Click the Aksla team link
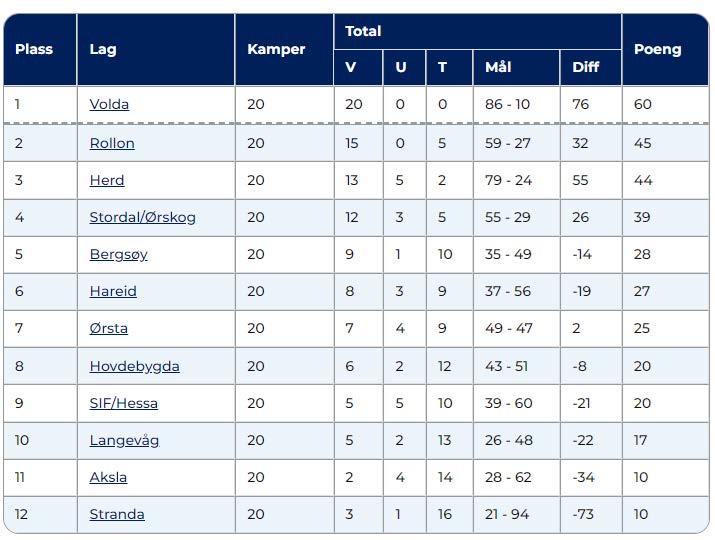Image resolution: width=715 pixels, height=540 pixels. pos(108,477)
